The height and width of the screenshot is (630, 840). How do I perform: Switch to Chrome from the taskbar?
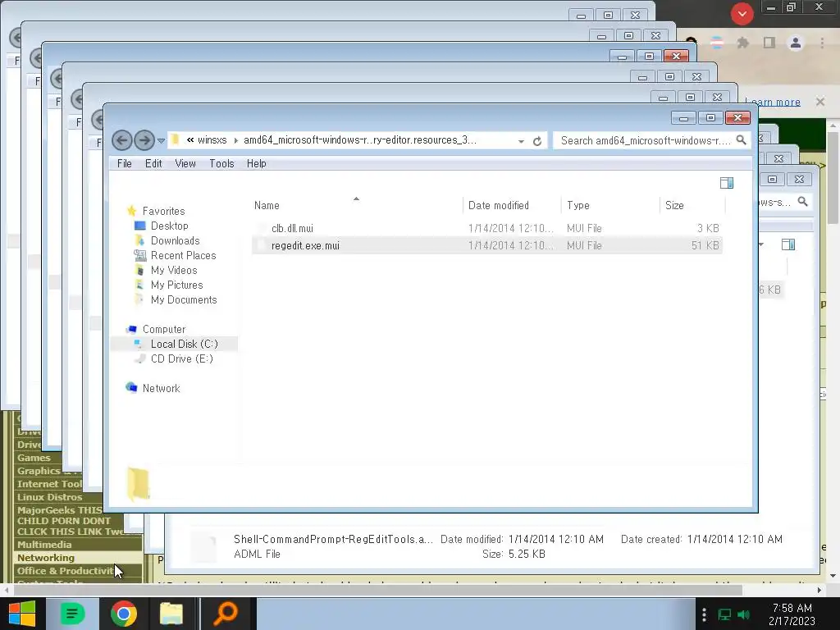point(124,614)
